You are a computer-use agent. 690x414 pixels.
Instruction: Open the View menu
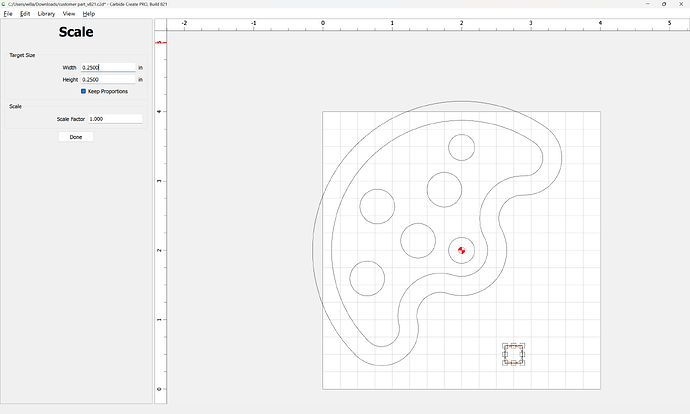69,14
